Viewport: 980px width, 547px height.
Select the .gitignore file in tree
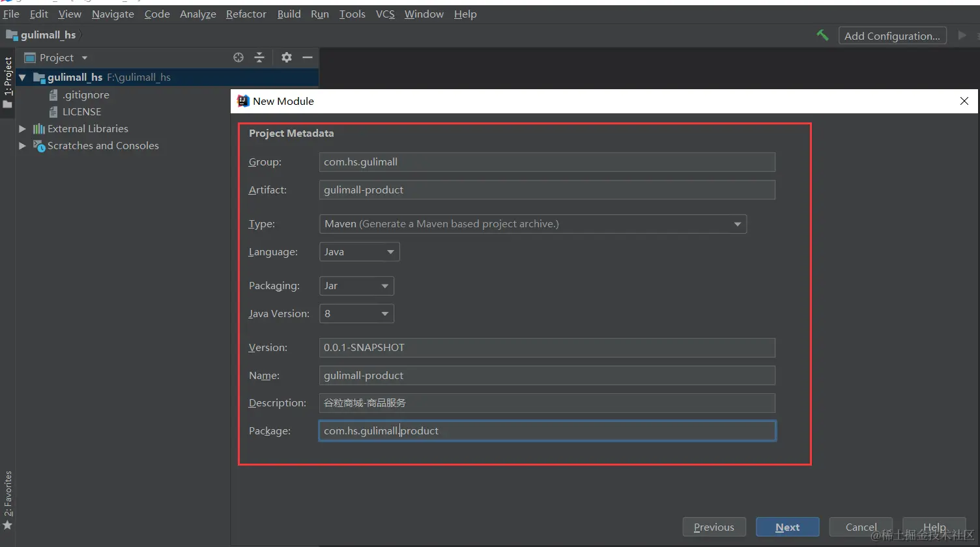pyautogui.click(x=86, y=95)
